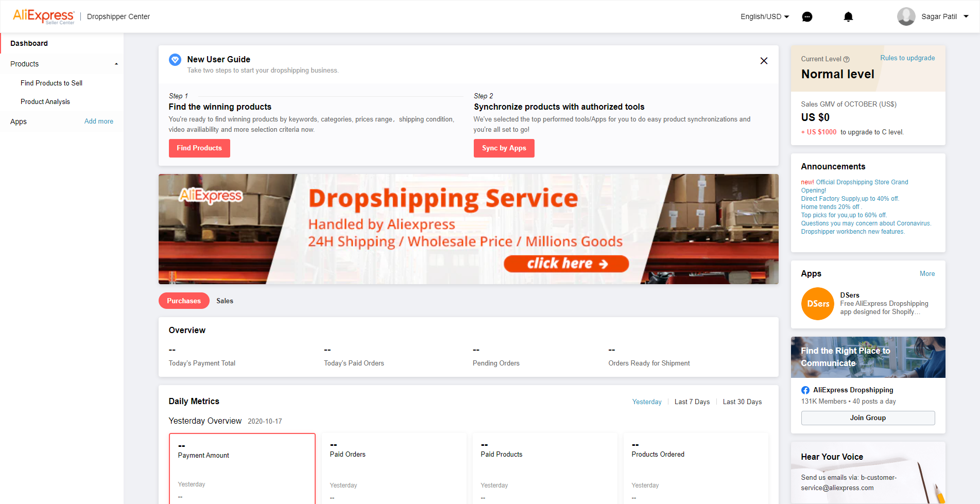Click the 2020-10-17 date text

[x=265, y=422]
